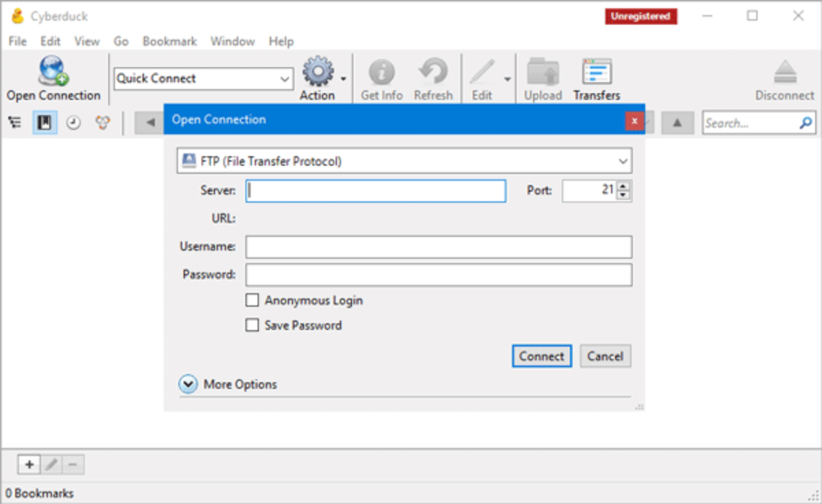Image resolution: width=822 pixels, height=504 pixels.
Task: Click the search magnifier icon
Action: pos(806,123)
